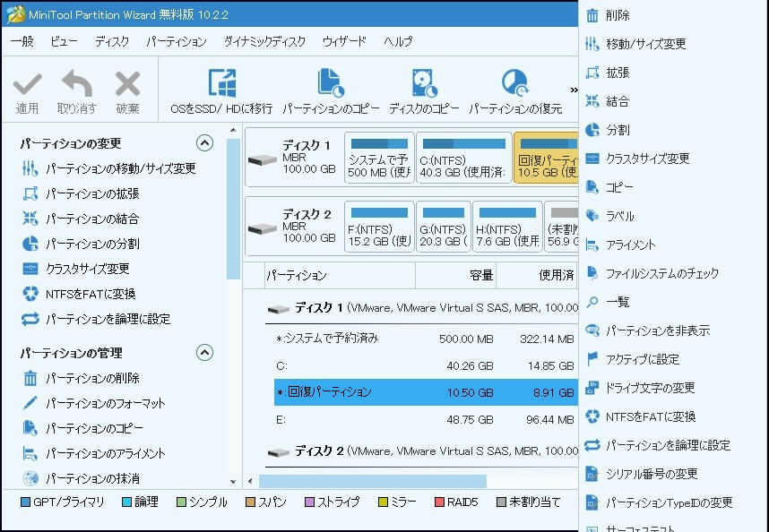Select パーティションTypeIDの変更 in the context menu
Screen dimensions: 769x532
(x=659, y=502)
